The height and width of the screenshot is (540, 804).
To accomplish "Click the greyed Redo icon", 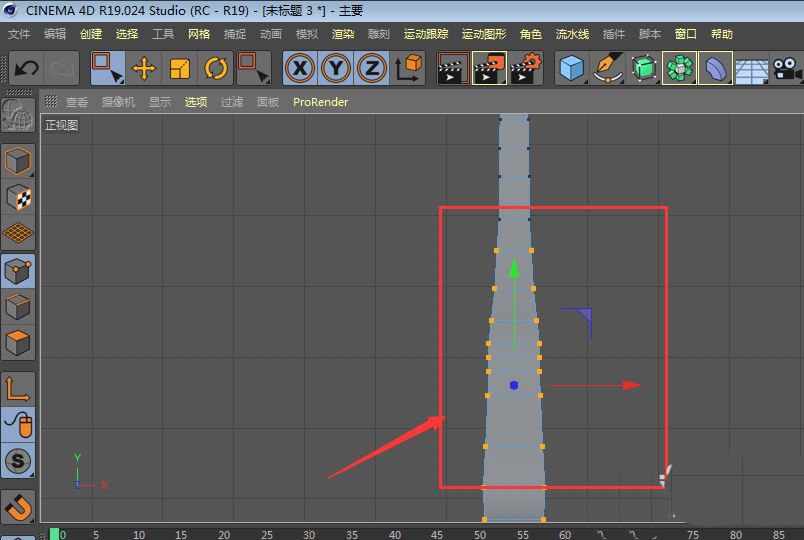I will coord(62,68).
